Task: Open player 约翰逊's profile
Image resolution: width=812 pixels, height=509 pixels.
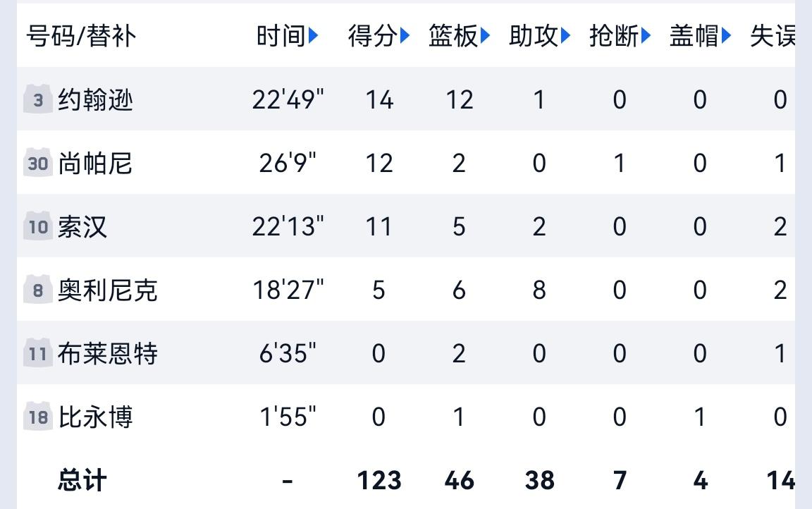Action: (95, 99)
